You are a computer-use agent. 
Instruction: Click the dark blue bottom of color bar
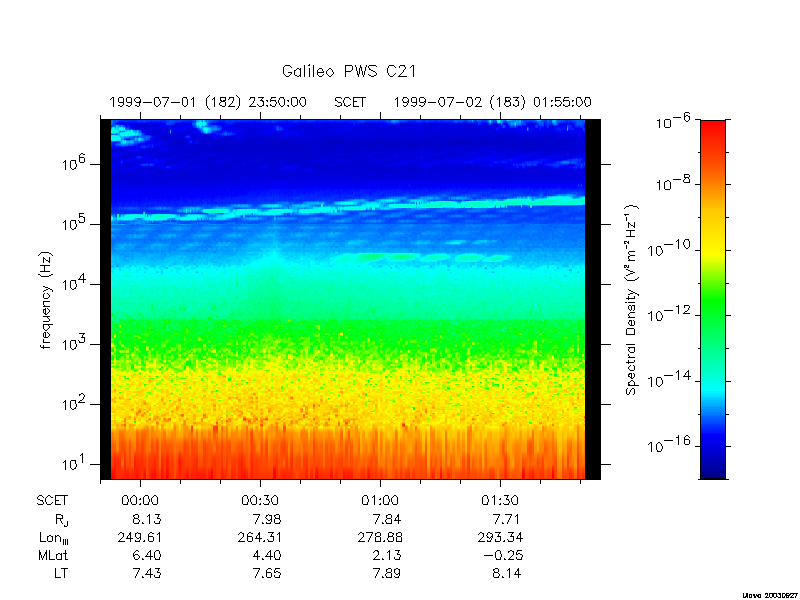tap(713, 467)
